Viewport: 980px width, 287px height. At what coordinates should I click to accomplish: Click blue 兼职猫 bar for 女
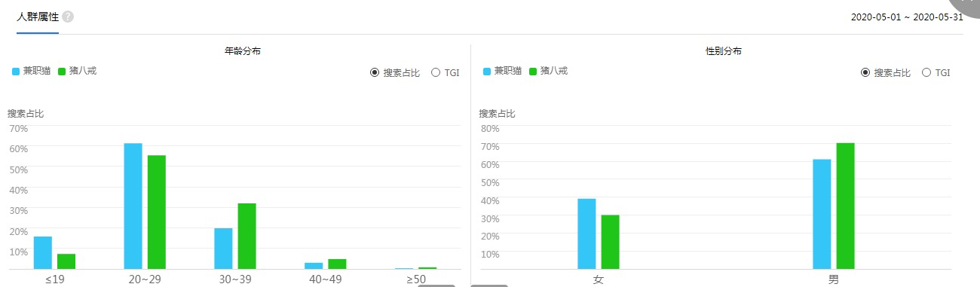pos(586,234)
